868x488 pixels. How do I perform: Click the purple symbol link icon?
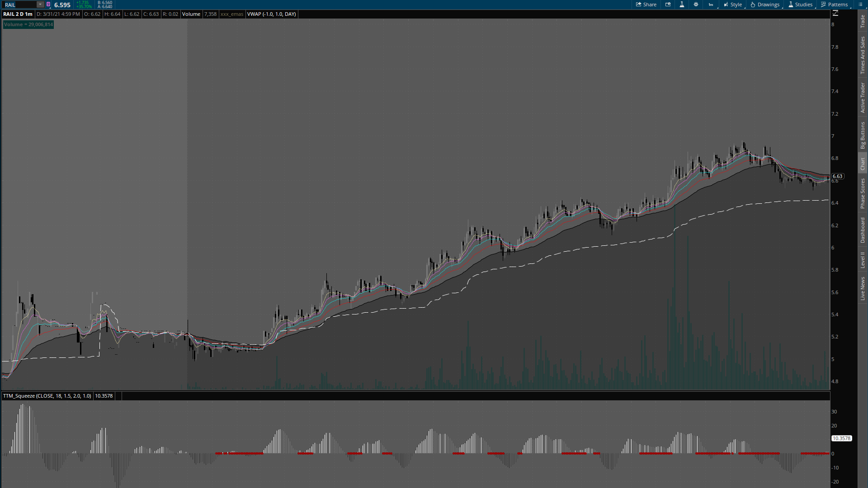48,5
